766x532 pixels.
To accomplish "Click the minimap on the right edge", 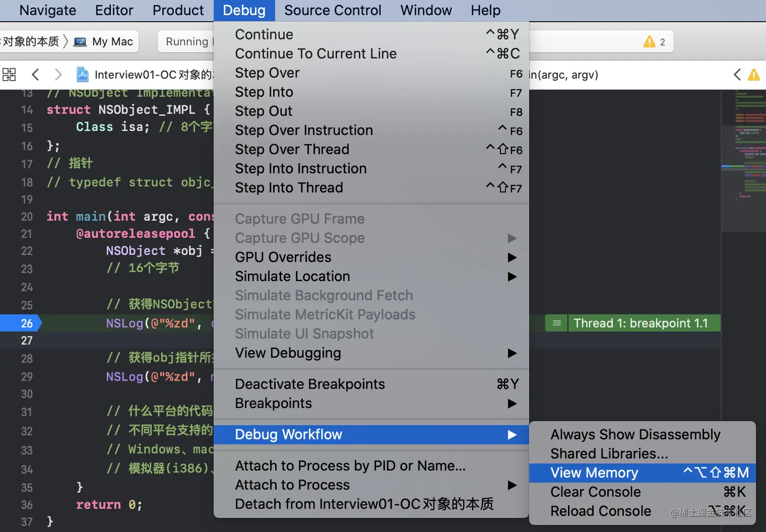I will click(x=743, y=161).
